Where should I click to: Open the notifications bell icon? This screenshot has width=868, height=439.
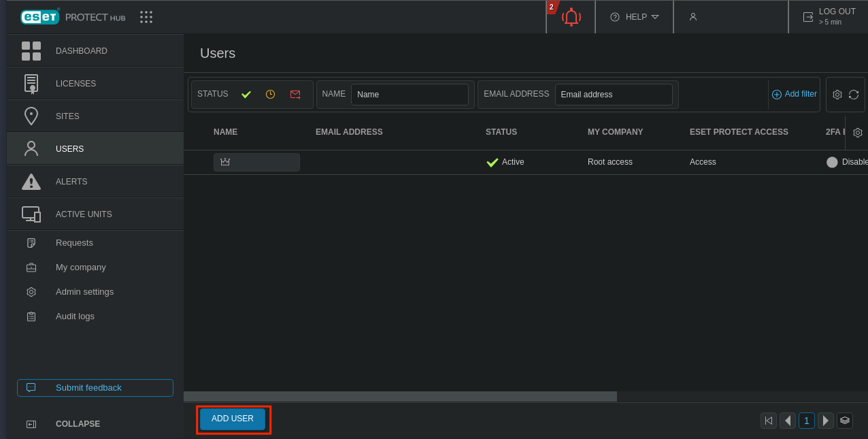pos(571,17)
